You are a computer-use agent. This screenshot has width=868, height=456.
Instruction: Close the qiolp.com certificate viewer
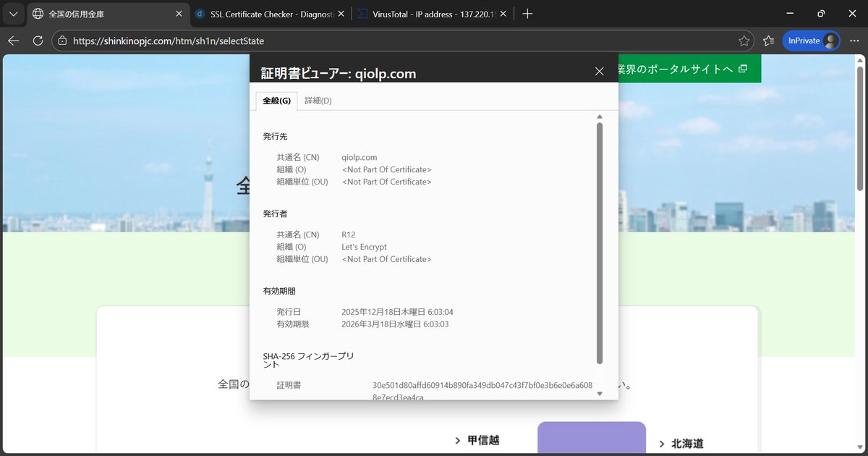[x=599, y=71]
